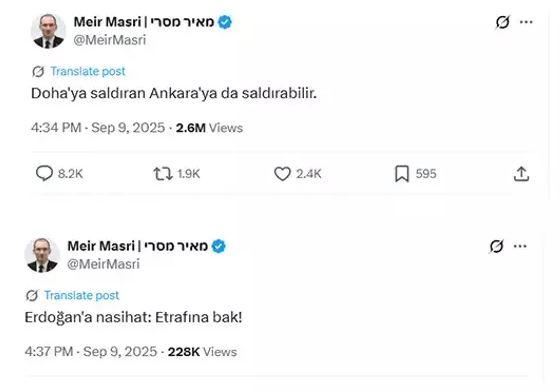Click verified badge on second tweet name
This screenshot has height=391, width=560.
(219, 246)
